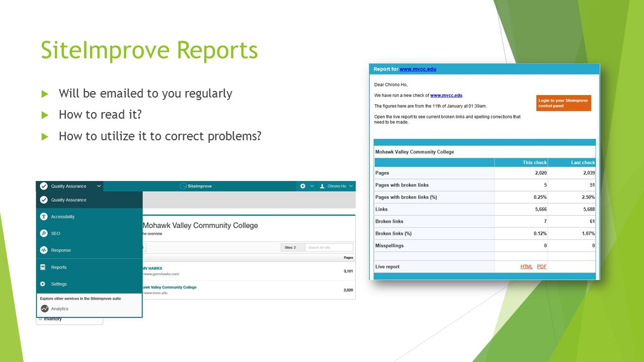Click the Quality Assurance checkmark icon in header
This screenshot has width=644, height=362.
(x=44, y=186)
